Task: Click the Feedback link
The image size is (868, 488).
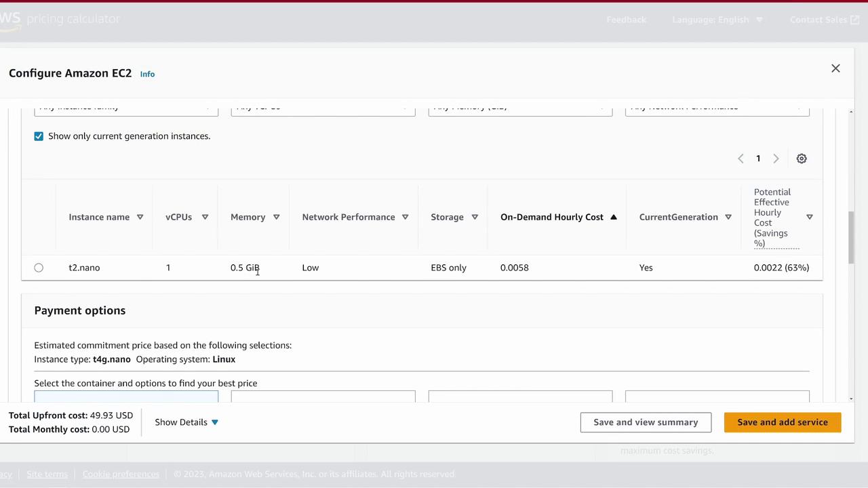Action: [626, 20]
